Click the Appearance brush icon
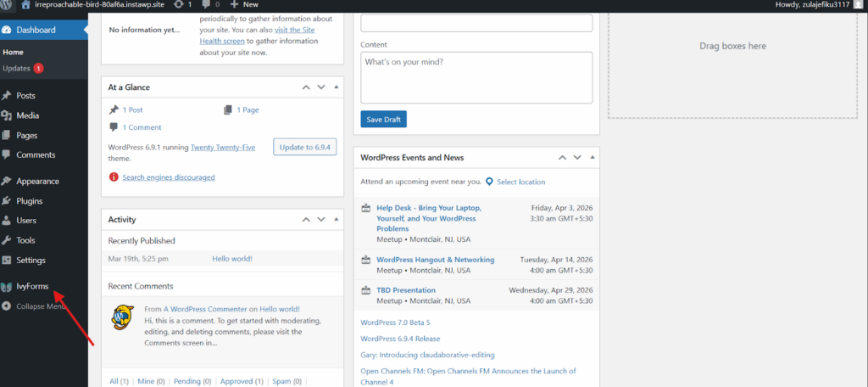Image resolution: width=868 pixels, height=387 pixels. (x=7, y=181)
